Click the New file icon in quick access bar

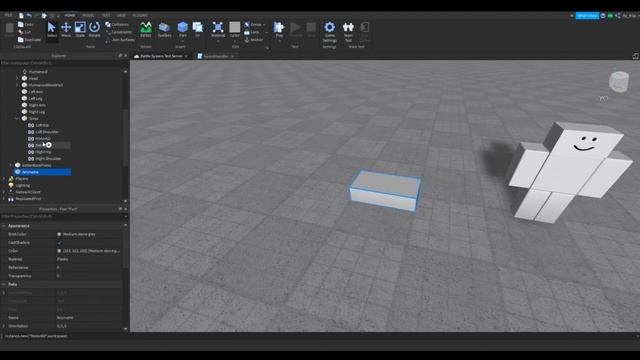[x=21, y=16]
